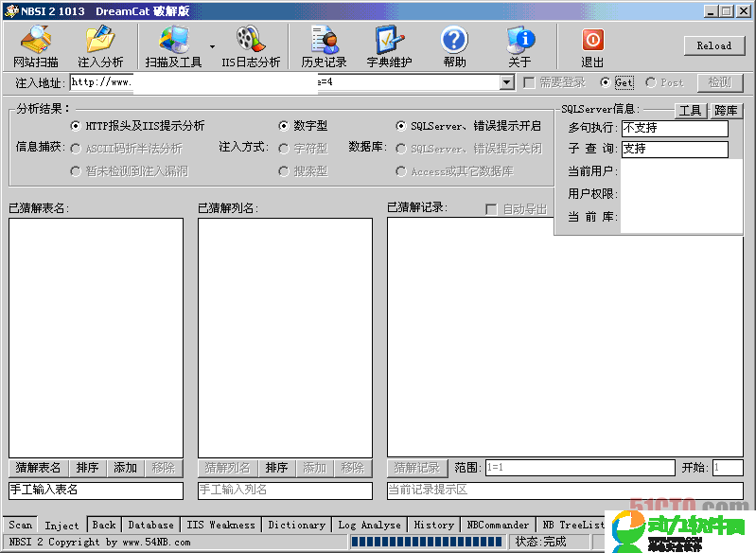Open the 注入分析 injection analysis tool
The height and width of the screenshot is (553, 756).
(x=99, y=46)
